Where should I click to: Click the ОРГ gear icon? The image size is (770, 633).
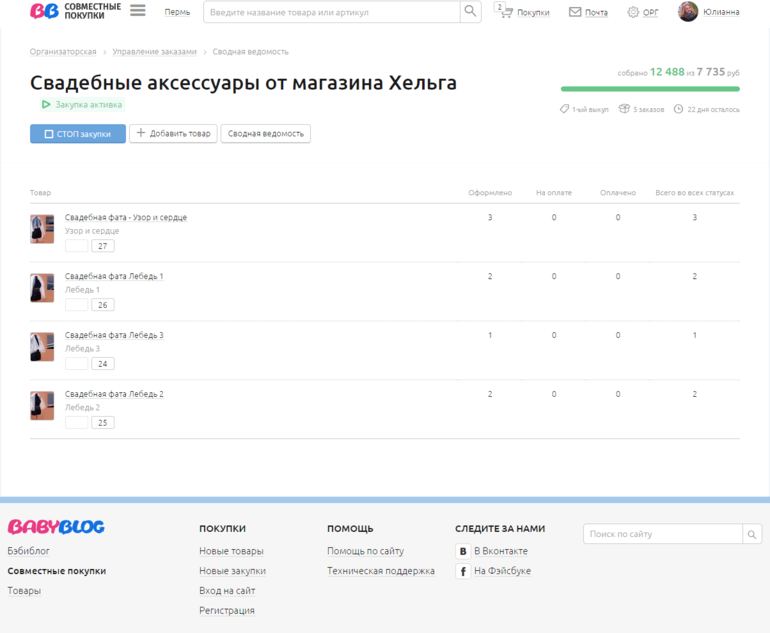[x=633, y=12]
